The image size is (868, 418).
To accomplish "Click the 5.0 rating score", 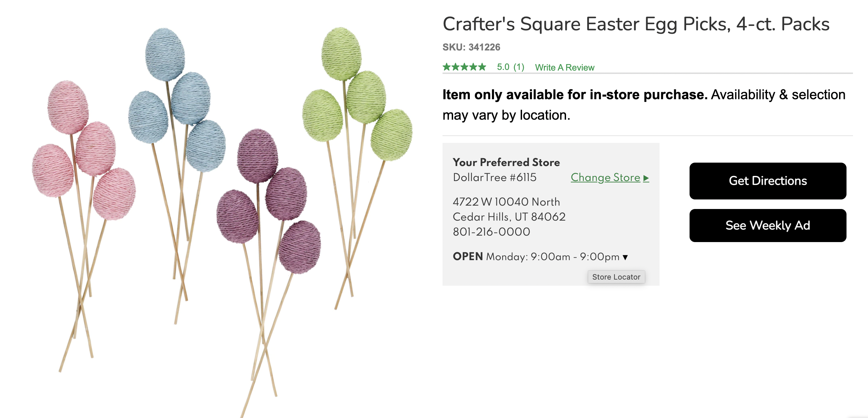I will pos(503,67).
